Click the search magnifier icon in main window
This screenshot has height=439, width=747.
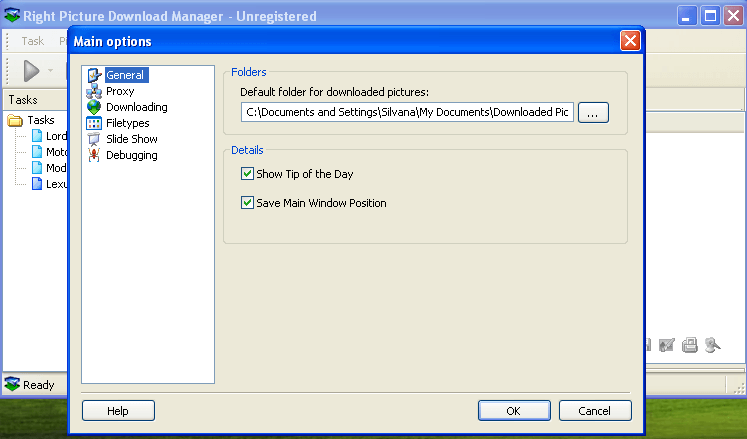click(712, 345)
